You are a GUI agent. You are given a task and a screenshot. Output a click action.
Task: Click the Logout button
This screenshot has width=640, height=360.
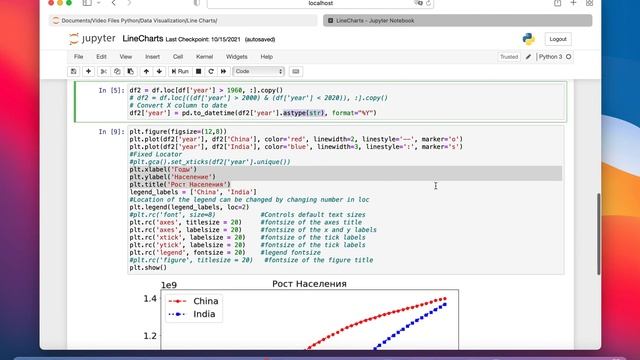pyautogui.click(x=558, y=39)
